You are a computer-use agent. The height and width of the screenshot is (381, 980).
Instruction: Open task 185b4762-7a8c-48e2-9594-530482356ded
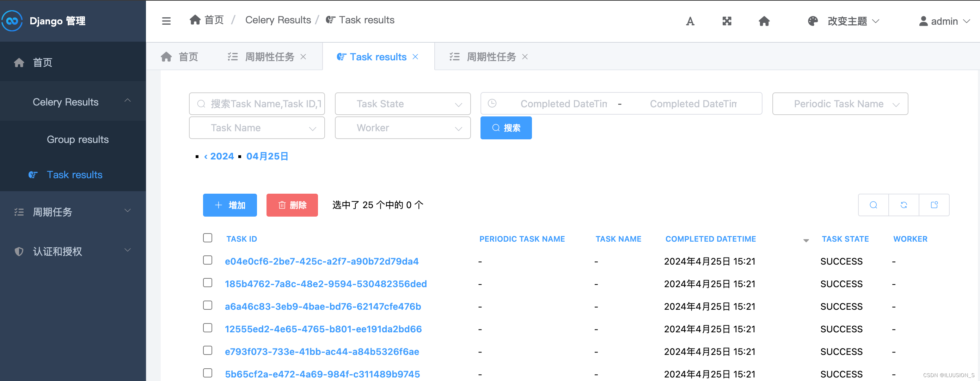pos(326,284)
